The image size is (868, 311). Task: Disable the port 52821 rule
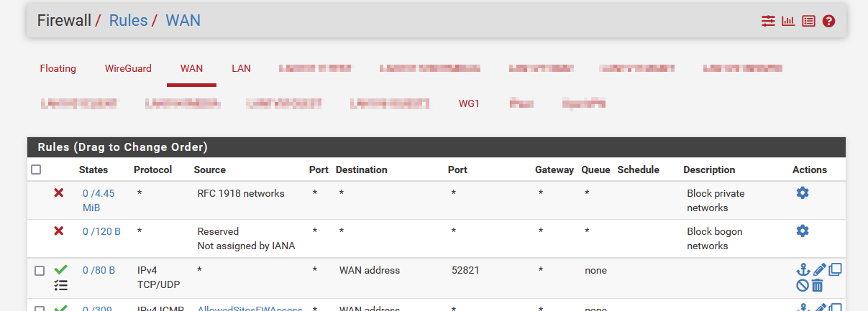point(803,285)
